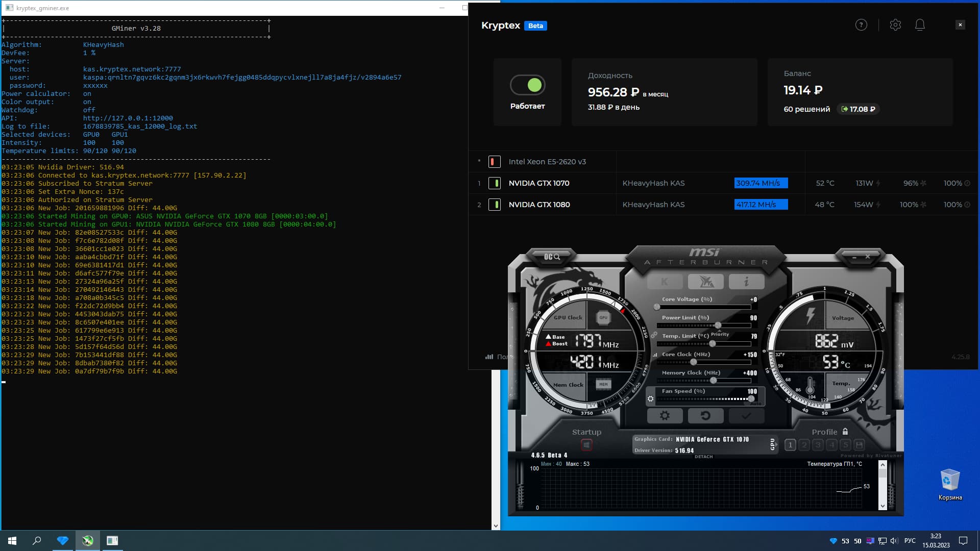980x551 pixels.
Task: Click the taskbar clock showing 3:23
Action: click(936, 541)
